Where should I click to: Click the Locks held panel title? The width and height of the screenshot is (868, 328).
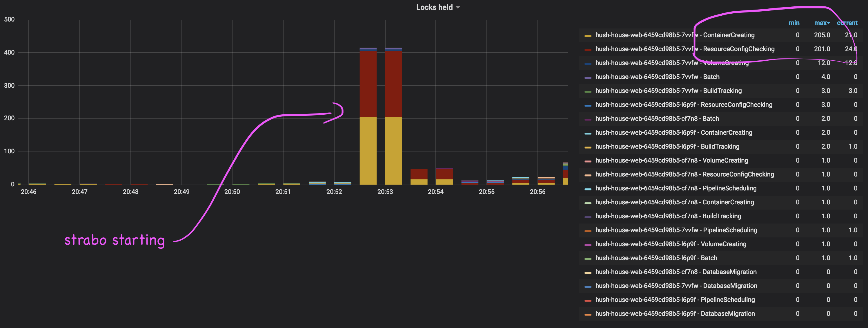(434, 7)
